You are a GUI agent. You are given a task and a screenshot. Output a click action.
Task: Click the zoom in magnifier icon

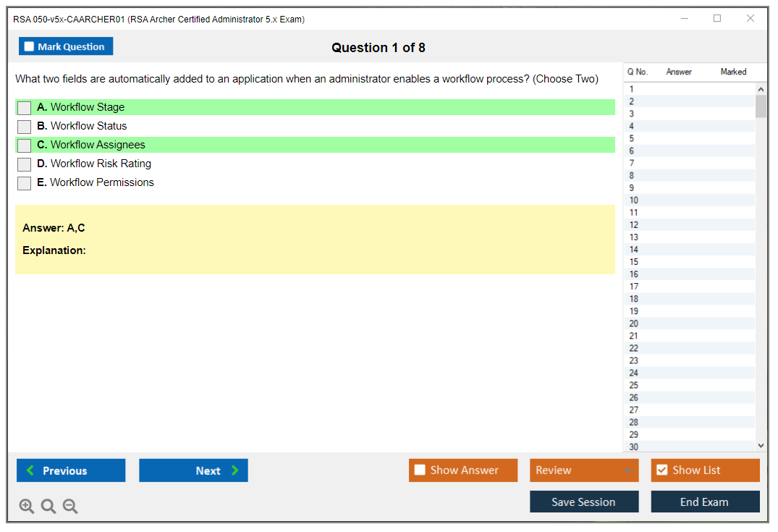click(27, 507)
